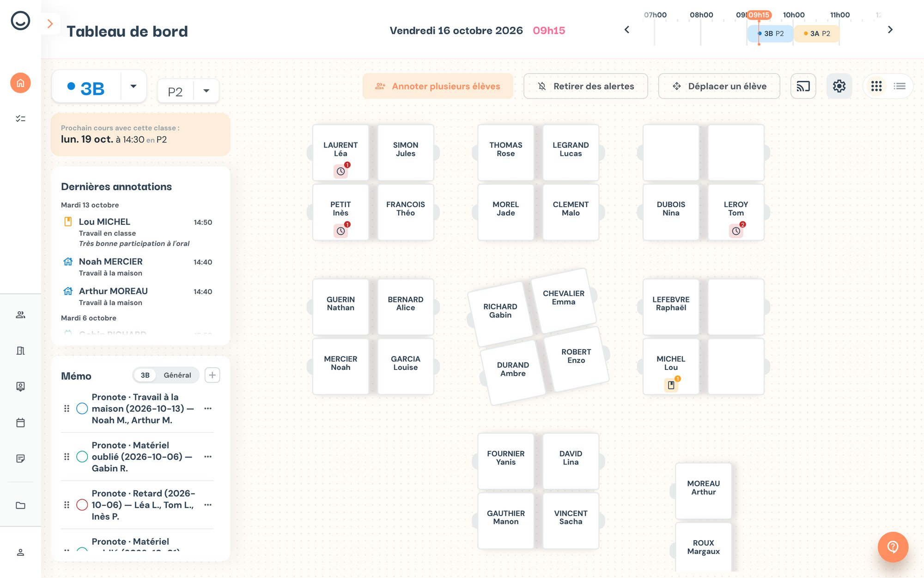Screen dimensions: 924x578
Task: Select Emma CHEVALIER's seat card
Action: click(x=564, y=301)
